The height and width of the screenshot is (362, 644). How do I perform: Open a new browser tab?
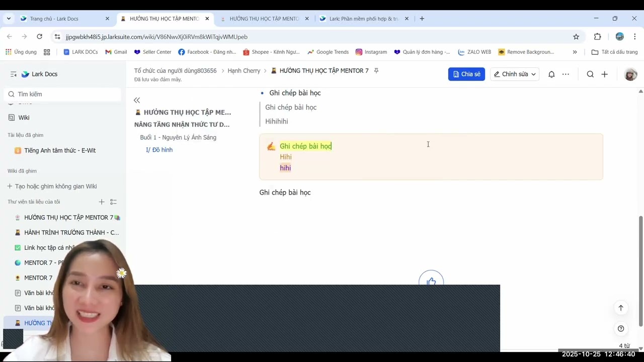422,19
